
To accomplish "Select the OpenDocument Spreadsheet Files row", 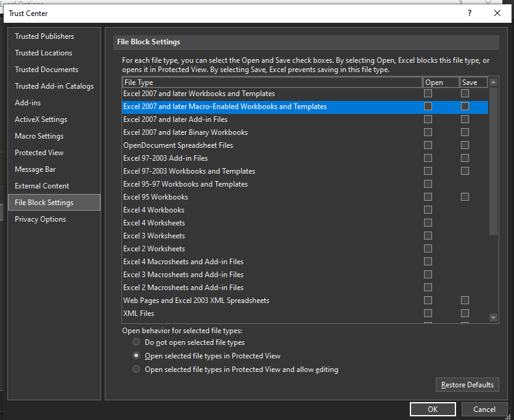I will (305, 145).
